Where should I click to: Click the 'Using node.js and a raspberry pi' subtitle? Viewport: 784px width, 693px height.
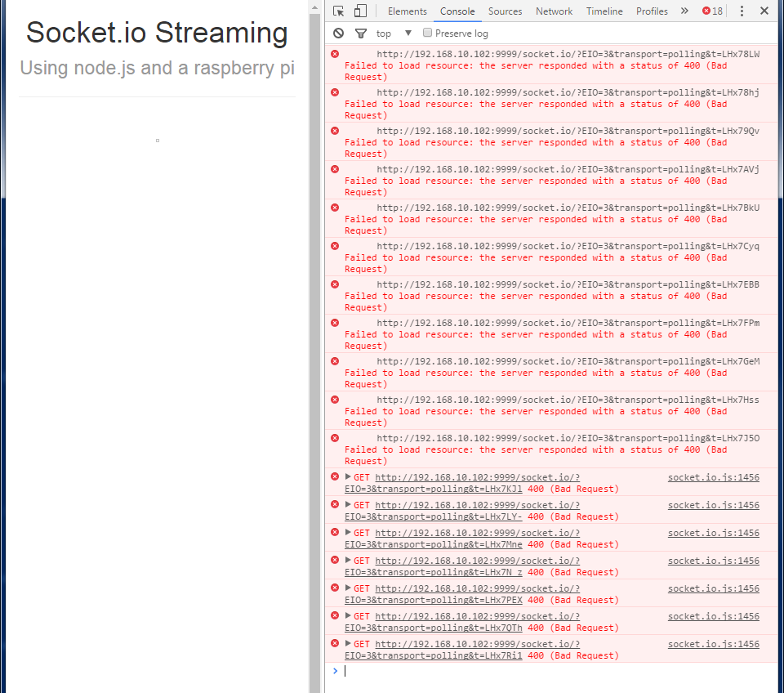pos(157,68)
